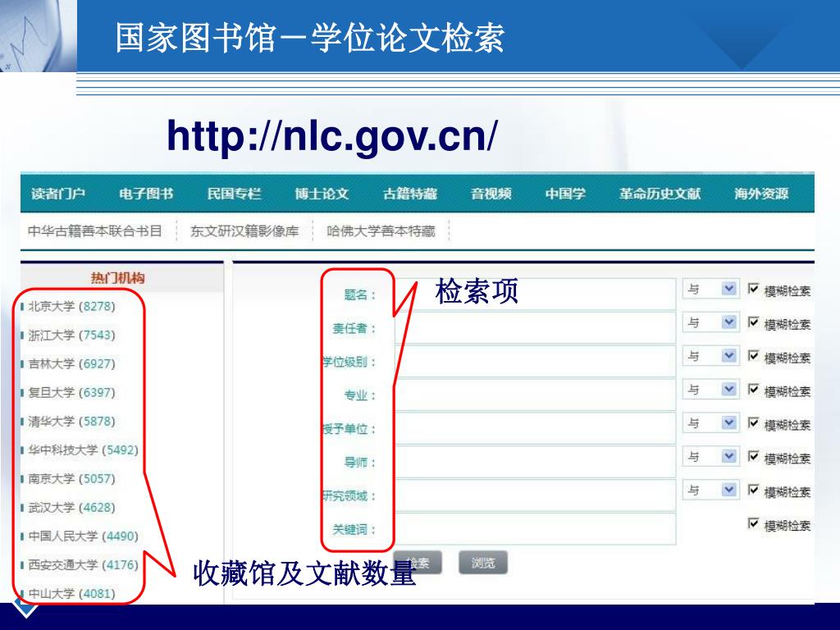840x630 pixels.
Task: Open the 中国学 menu item
Action: (x=565, y=194)
